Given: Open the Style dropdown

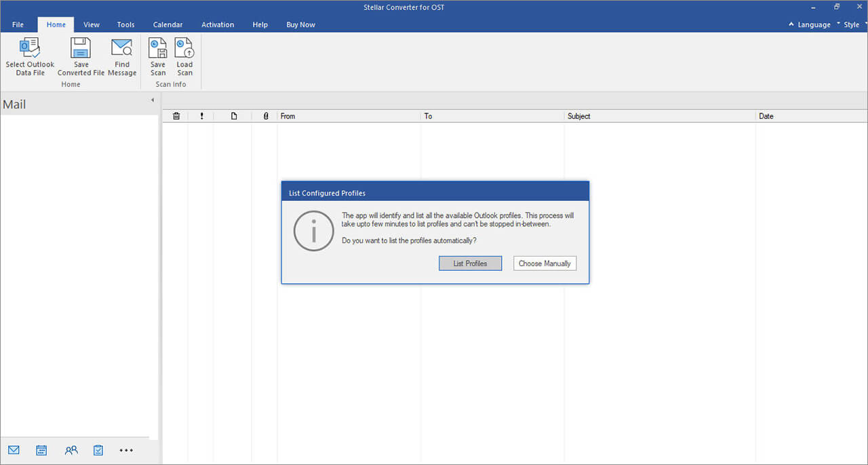Looking at the screenshot, I should [x=852, y=24].
